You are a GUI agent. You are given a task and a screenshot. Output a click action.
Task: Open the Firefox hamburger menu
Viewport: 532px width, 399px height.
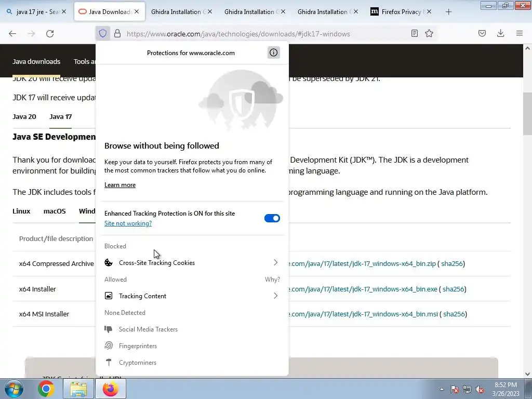(520, 33)
